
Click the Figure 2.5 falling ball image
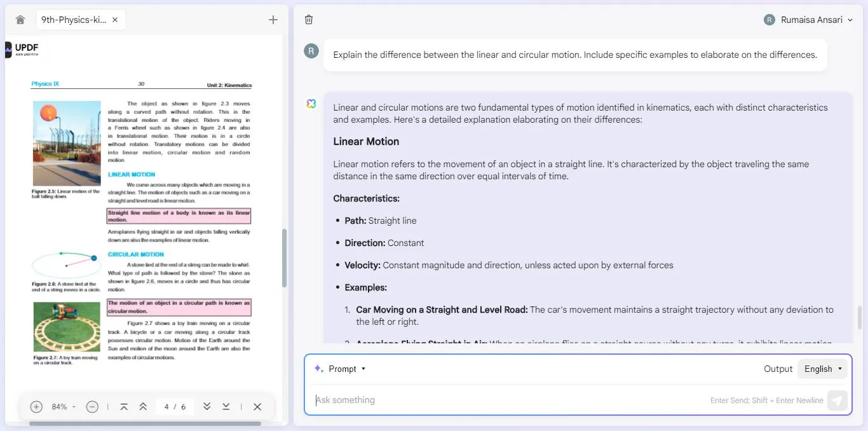click(67, 144)
